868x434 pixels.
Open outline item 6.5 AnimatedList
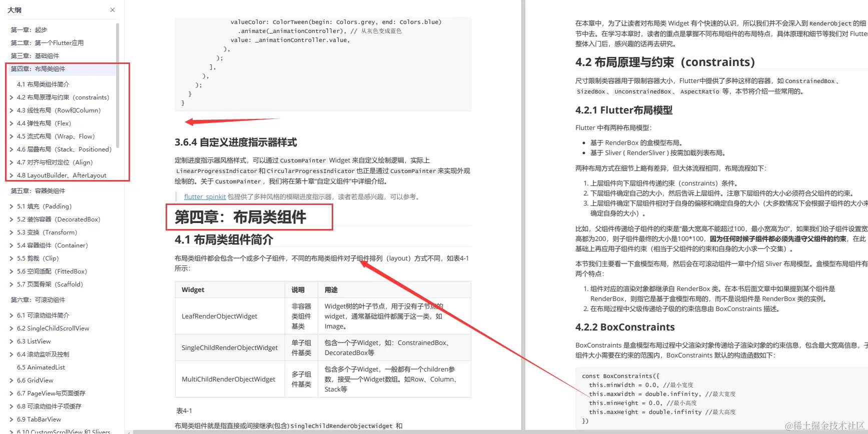[x=41, y=367]
